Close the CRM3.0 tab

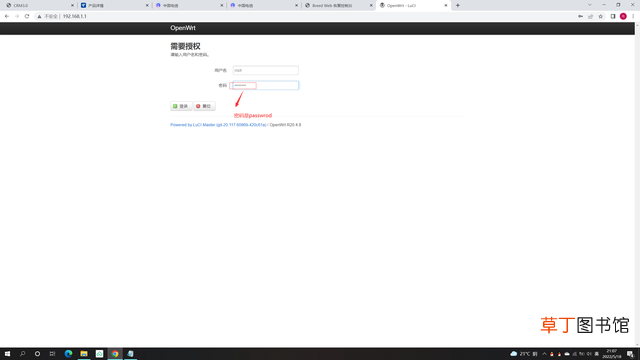point(72,5)
